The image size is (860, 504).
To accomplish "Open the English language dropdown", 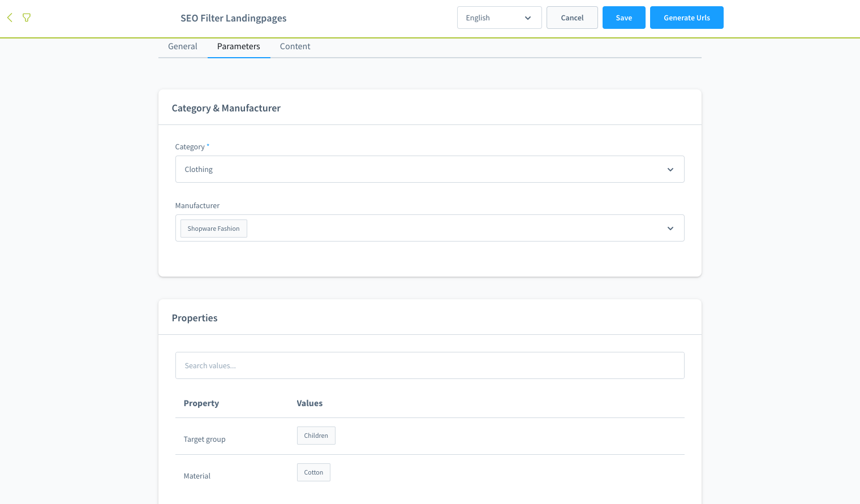I will pyautogui.click(x=499, y=18).
